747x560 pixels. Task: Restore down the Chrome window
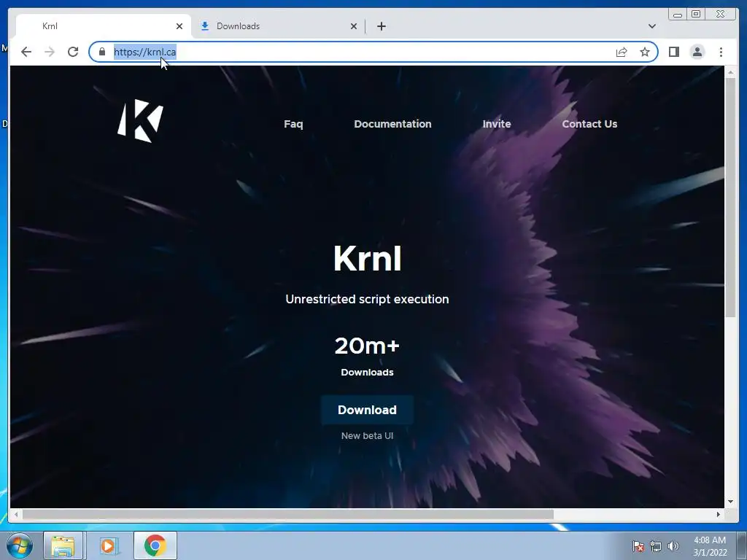696,15
